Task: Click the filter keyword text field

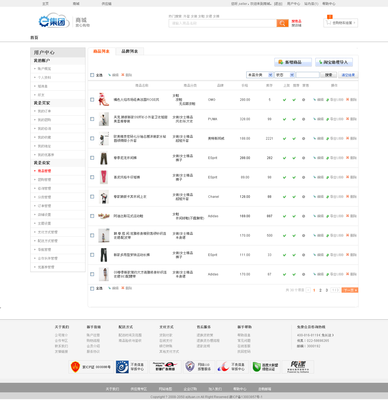Action: click(x=307, y=75)
